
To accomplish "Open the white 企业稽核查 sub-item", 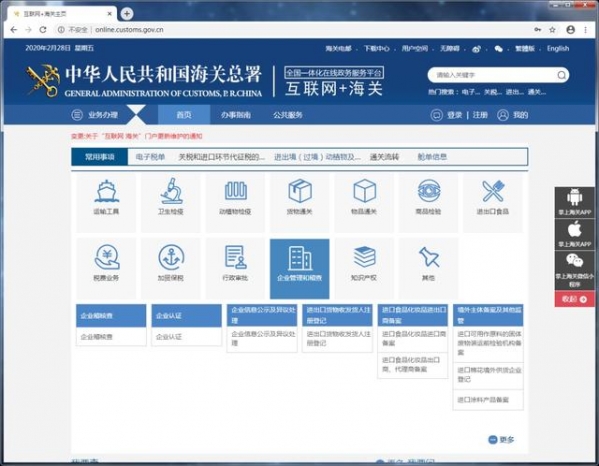I will coord(111,337).
